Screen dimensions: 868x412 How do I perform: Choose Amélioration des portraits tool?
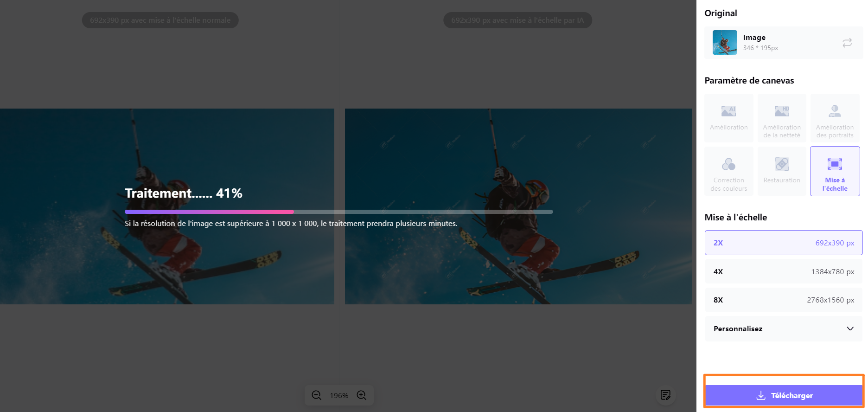pos(835,118)
